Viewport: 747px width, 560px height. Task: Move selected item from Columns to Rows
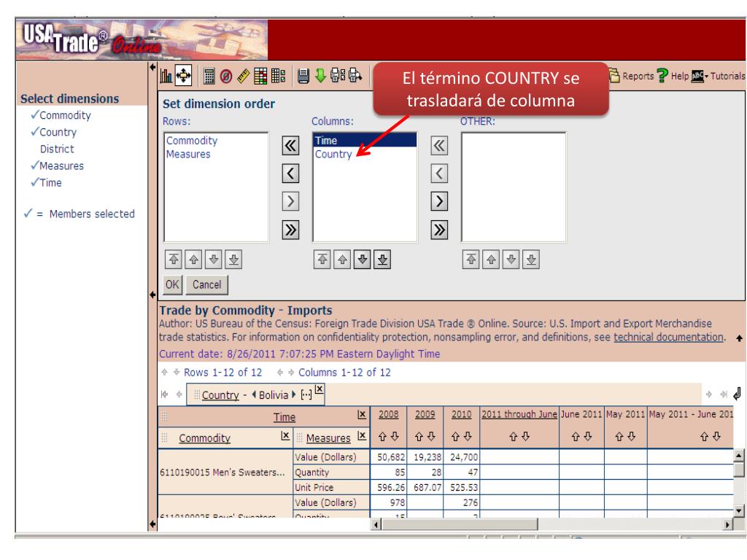coord(290,174)
